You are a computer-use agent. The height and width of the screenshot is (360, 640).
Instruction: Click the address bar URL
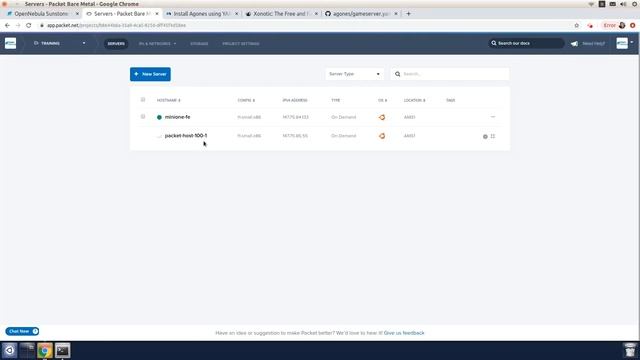click(x=116, y=25)
